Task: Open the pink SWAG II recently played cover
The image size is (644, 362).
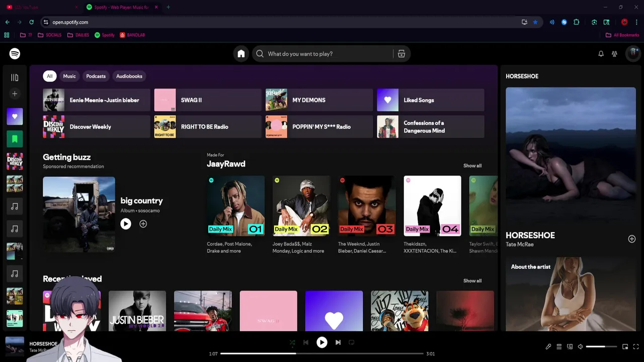Action: pyautogui.click(x=268, y=311)
